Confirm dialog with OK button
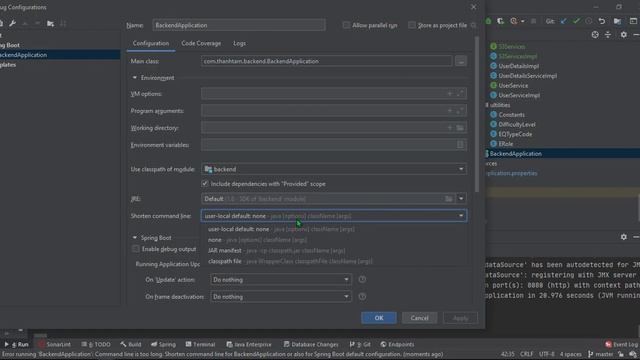This screenshot has width=640, height=360. click(x=379, y=318)
